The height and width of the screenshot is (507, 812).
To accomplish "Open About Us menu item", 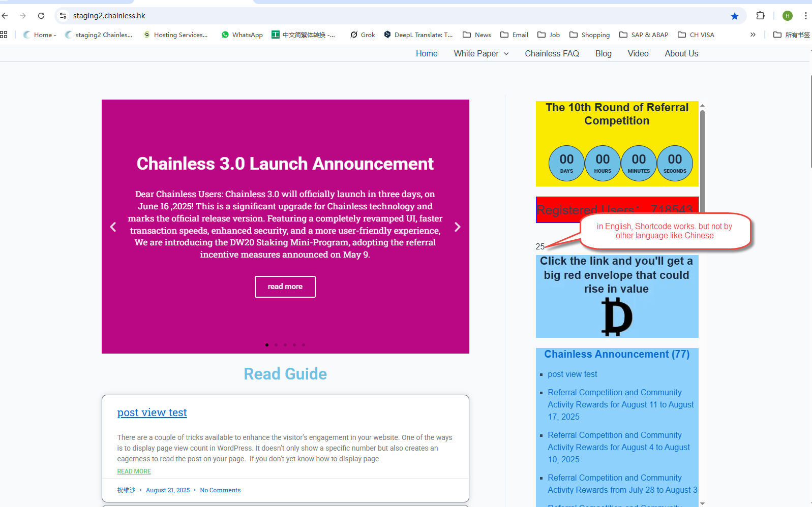I will 681,53.
